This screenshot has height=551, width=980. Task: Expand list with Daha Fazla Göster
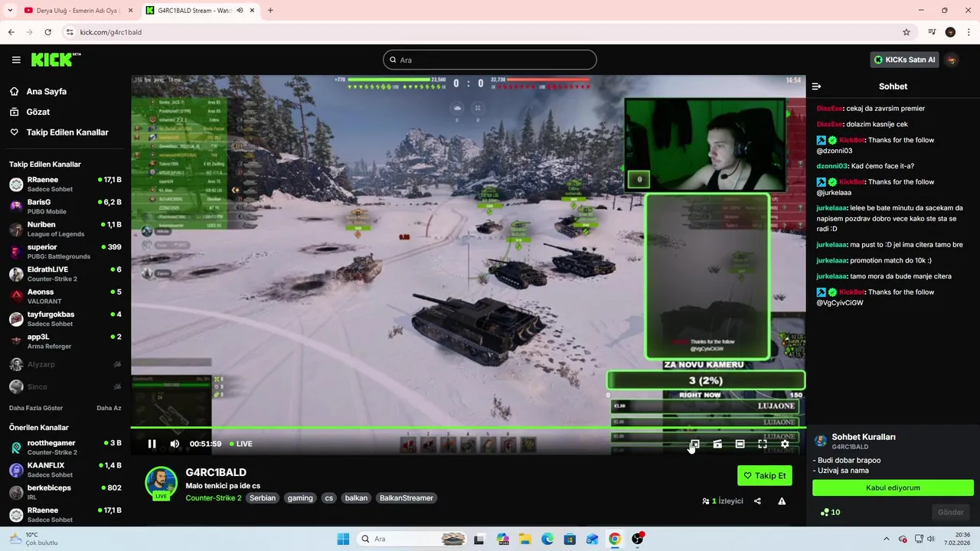[36, 408]
